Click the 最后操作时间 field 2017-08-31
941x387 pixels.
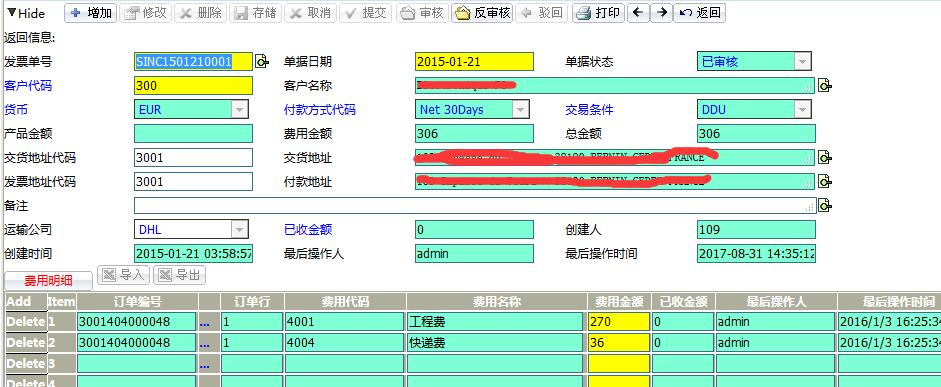click(x=756, y=253)
